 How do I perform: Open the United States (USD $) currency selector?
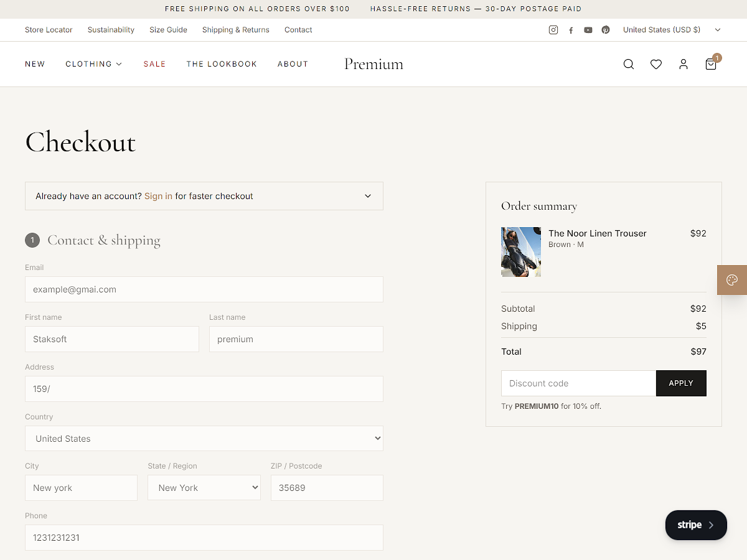(672, 30)
